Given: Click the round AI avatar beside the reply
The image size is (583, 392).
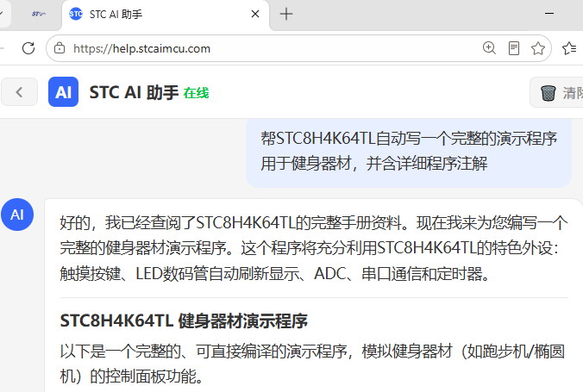Looking at the screenshot, I should point(17,215).
